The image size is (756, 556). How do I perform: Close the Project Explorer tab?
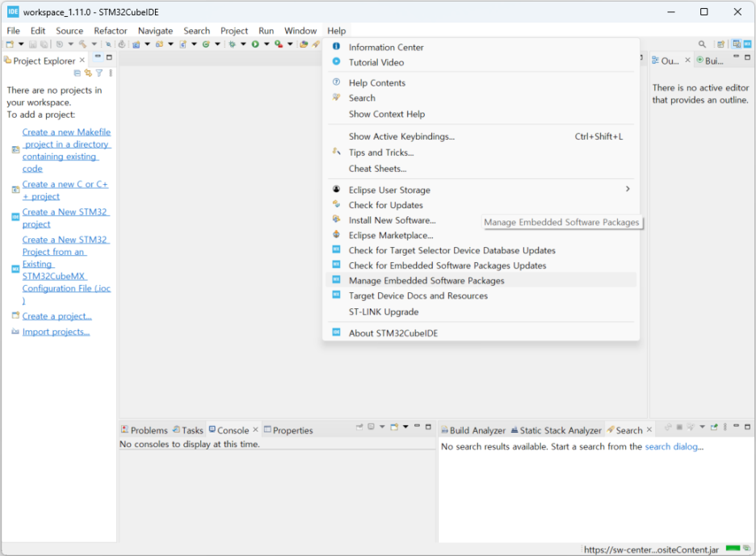pyautogui.click(x=82, y=61)
